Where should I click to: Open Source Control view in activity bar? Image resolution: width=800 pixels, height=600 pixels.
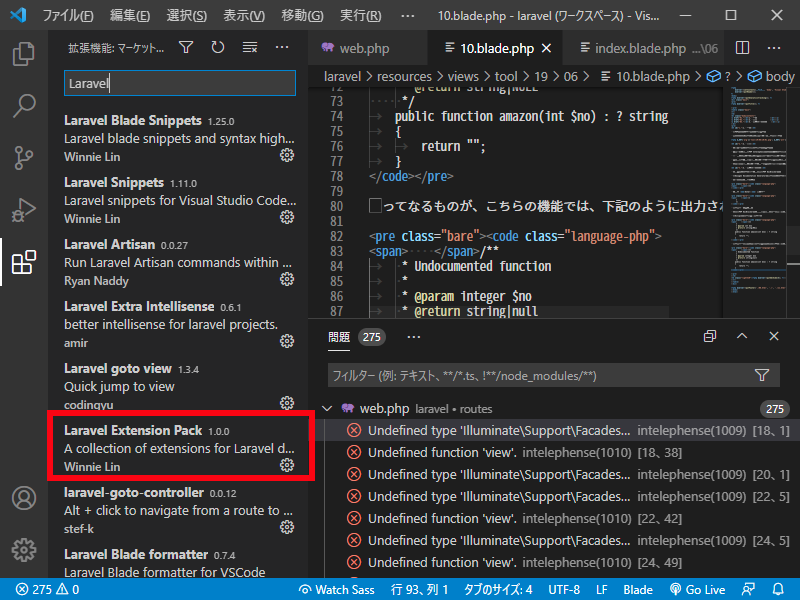(23, 158)
